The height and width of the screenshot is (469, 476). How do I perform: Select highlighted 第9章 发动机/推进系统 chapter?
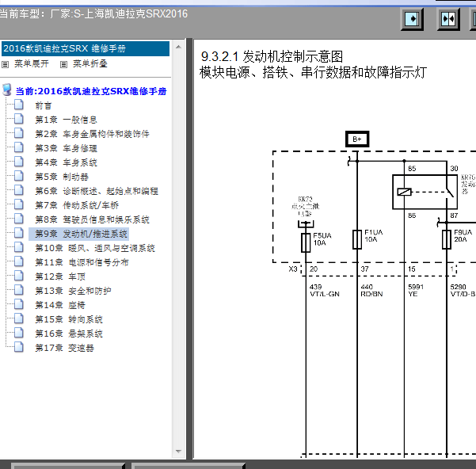(x=79, y=234)
